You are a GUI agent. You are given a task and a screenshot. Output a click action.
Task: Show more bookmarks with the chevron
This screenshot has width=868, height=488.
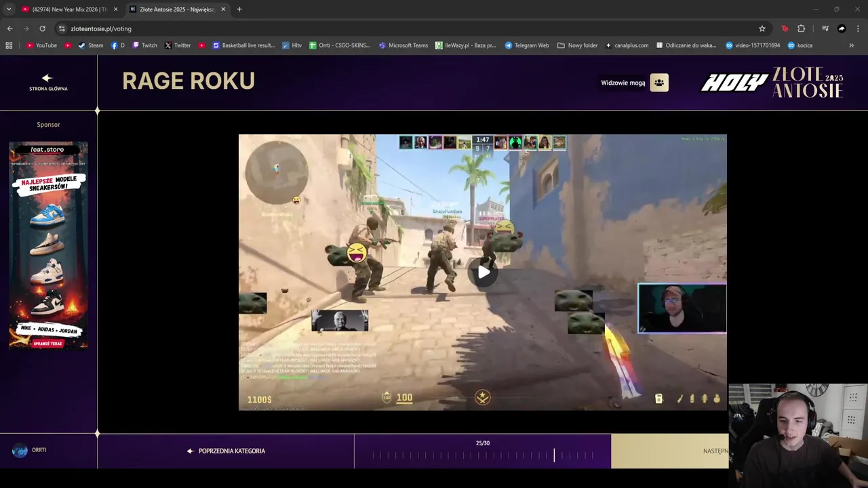point(852,45)
